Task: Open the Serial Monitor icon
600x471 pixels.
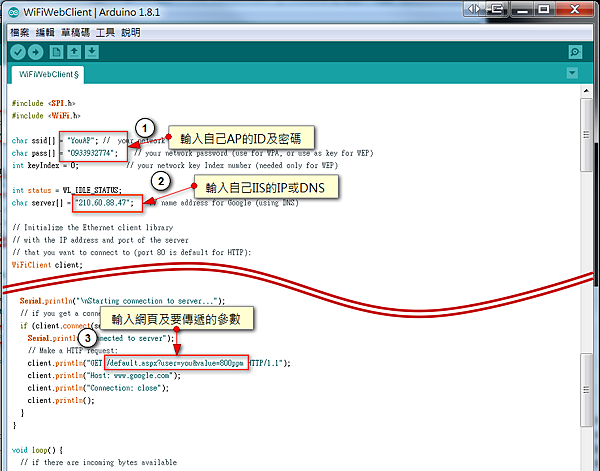Action: 575,52
